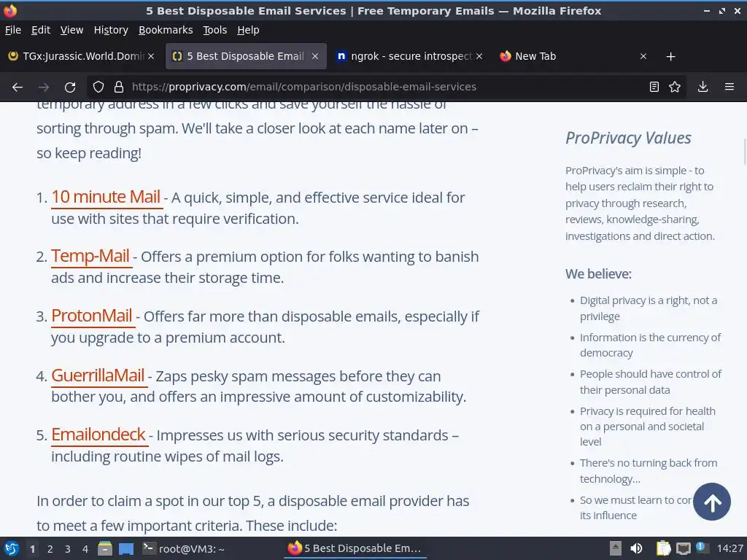Bookmark this page with the star
The height and width of the screenshot is (560, 747).
tap(675, 87)
